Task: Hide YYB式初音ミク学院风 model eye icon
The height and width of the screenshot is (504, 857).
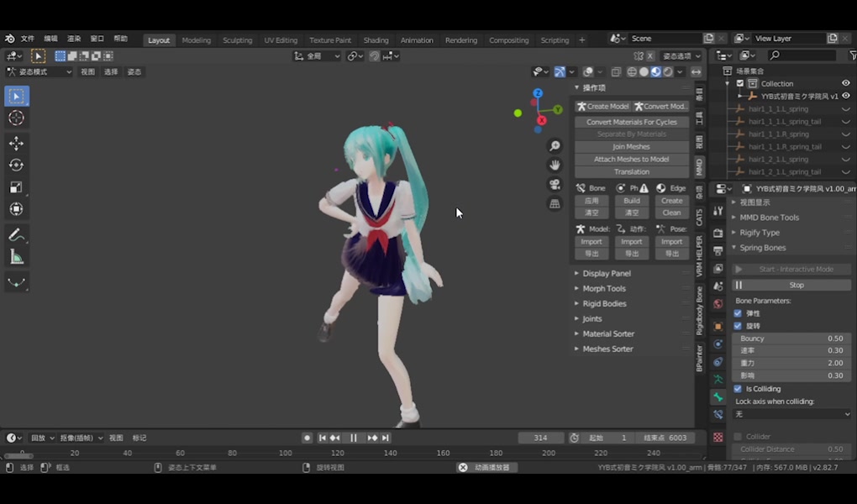Action: (x=846, y=97)
